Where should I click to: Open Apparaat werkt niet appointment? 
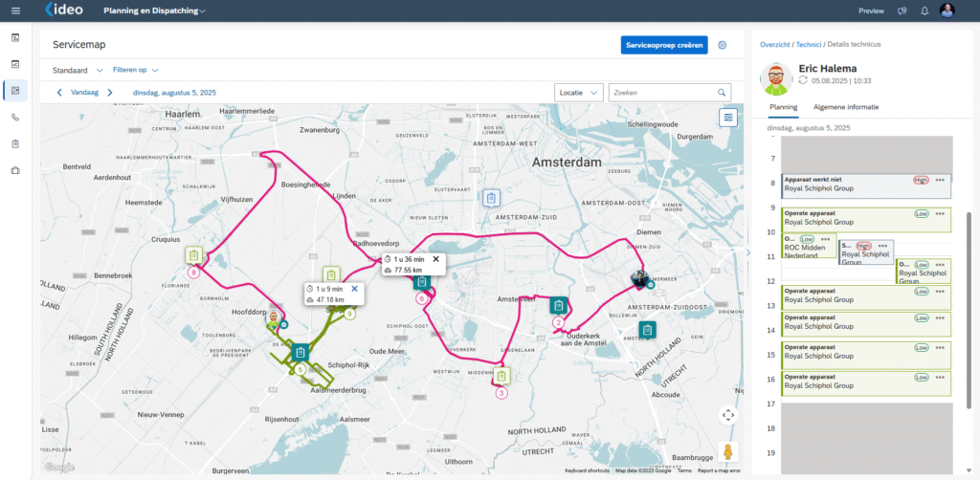[866, 186]
